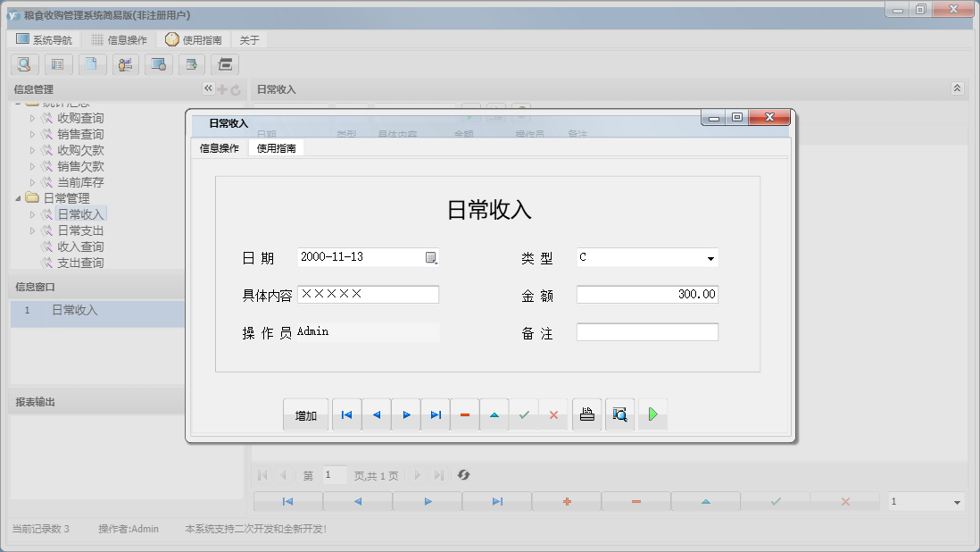This screenshot has width=980, height=552.
Task: Collapse the left panel with the double-chevron
Action: click(207, 88)
